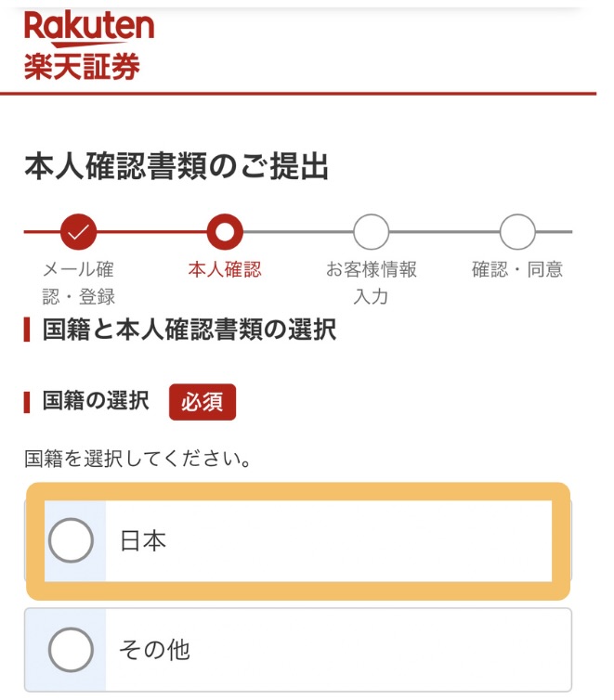Click the 本人確認書類のご提出 page heading
The width and height of the screenshot is (614, 700).
[176, 166]
